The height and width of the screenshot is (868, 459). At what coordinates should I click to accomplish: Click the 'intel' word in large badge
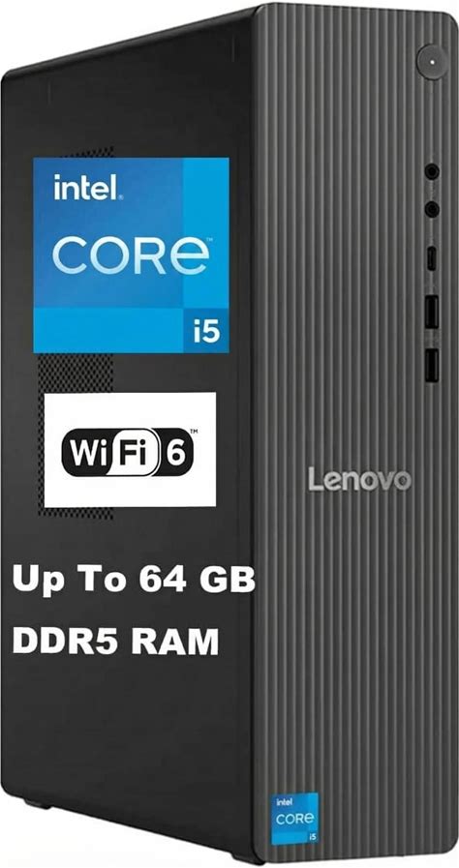point(88,187)
